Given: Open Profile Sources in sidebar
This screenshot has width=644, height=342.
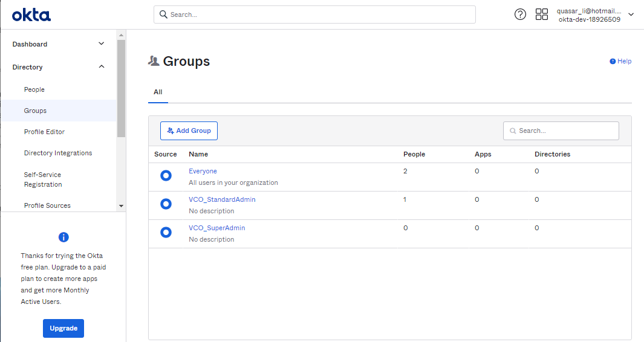Looking at the screenshot, I should [x=47, y=205].
